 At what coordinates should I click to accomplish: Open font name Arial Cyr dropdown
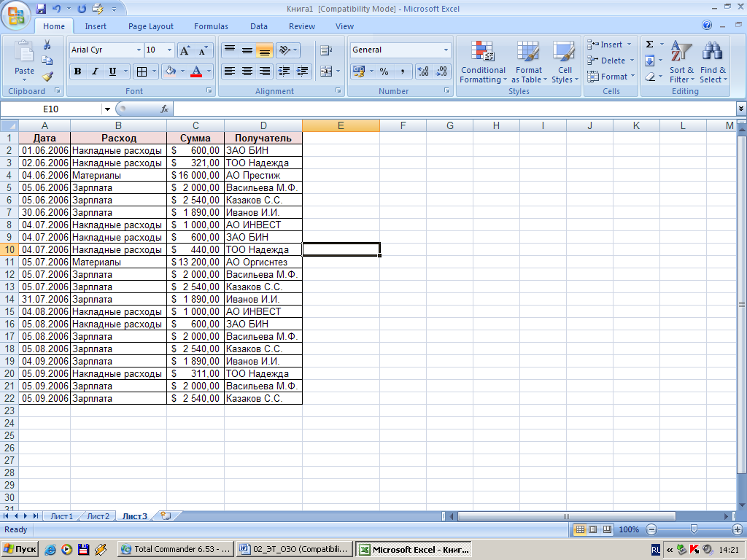(139, 50)
